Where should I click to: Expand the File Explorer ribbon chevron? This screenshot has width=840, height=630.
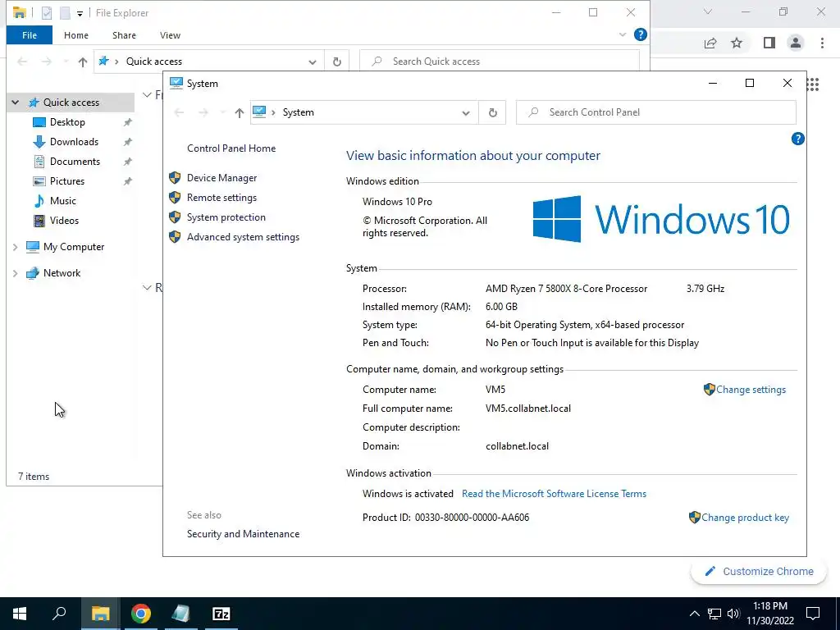[622, 34]
